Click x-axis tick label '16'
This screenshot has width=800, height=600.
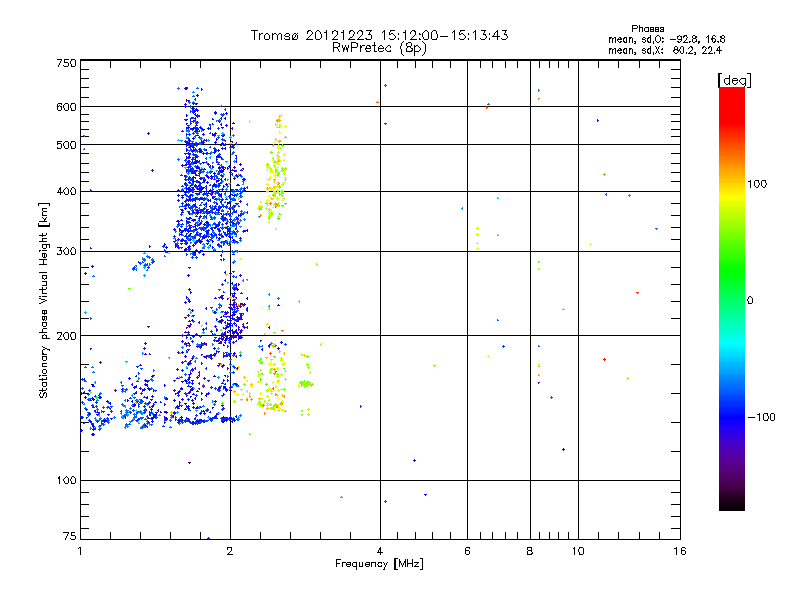[680, 551]
